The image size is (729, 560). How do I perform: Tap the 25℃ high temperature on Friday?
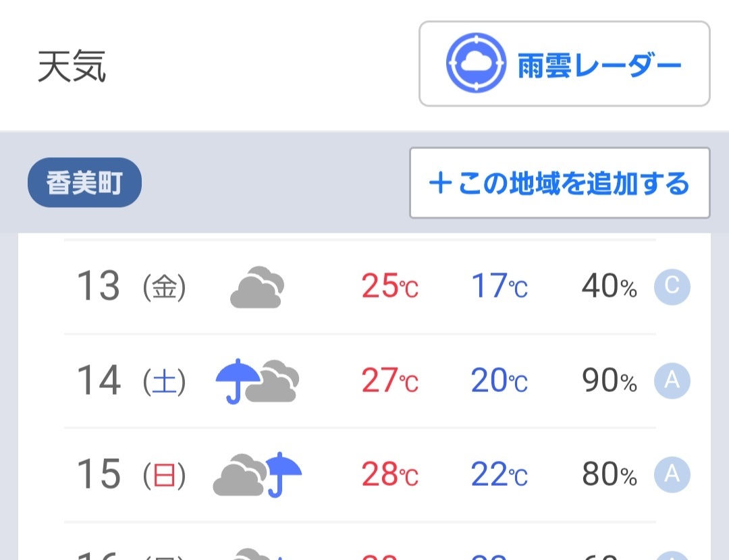pos(390,286)
